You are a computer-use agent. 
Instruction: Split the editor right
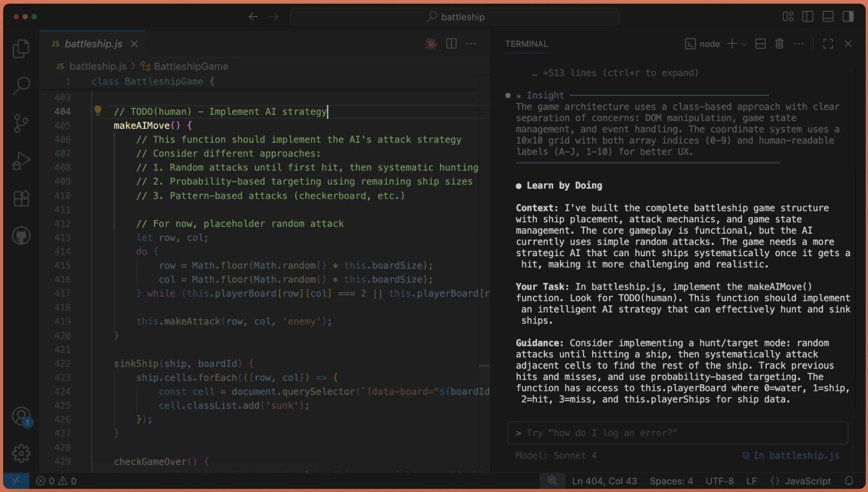(x=451, y=44)
